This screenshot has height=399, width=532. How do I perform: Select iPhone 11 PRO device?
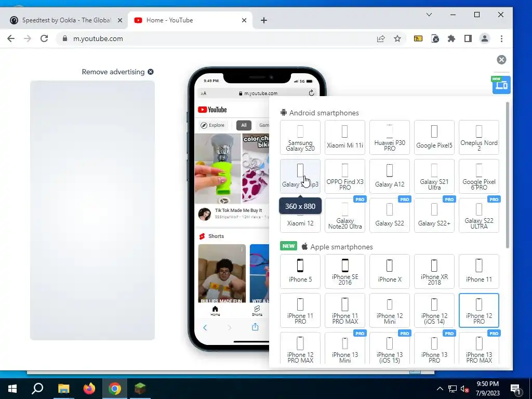[x=300, y=311]
